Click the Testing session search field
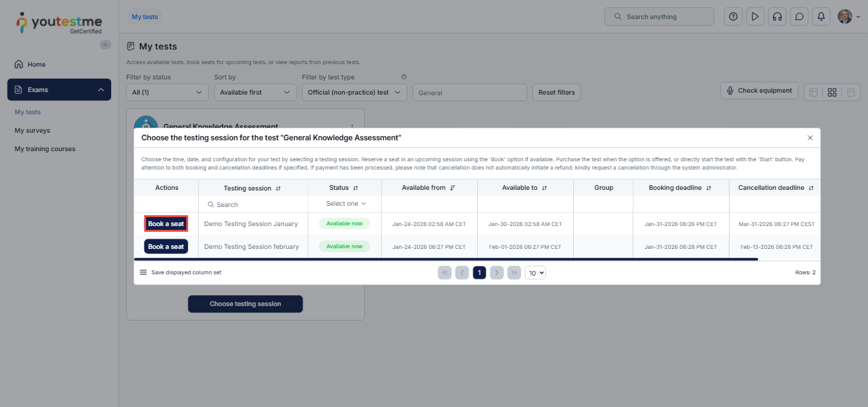The image size is (868, 407). [254, 204]
